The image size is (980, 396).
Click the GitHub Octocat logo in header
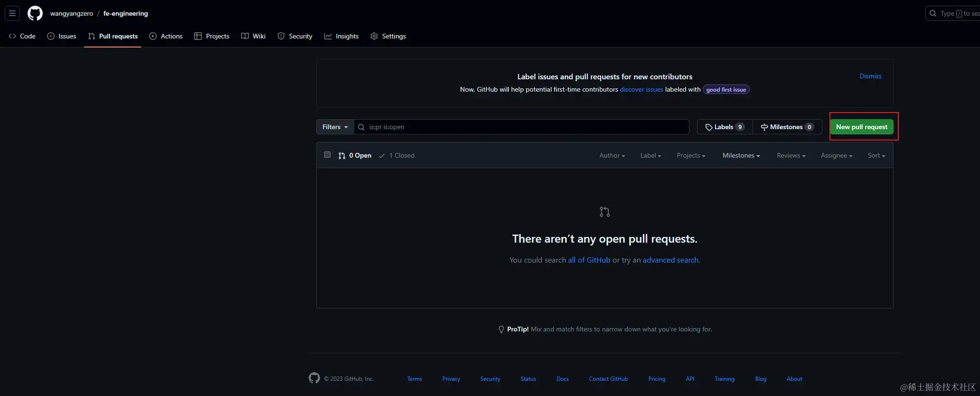(x=35, y=13)
